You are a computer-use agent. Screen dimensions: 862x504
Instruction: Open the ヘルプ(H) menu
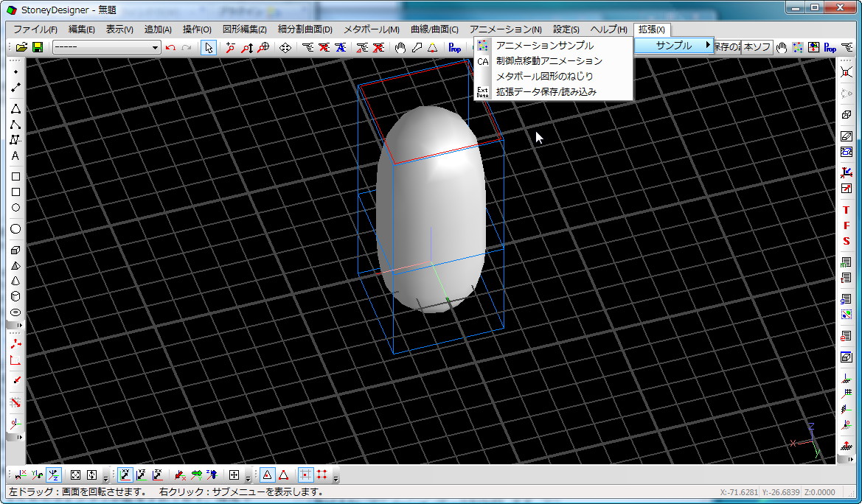[x=608, y=29]
